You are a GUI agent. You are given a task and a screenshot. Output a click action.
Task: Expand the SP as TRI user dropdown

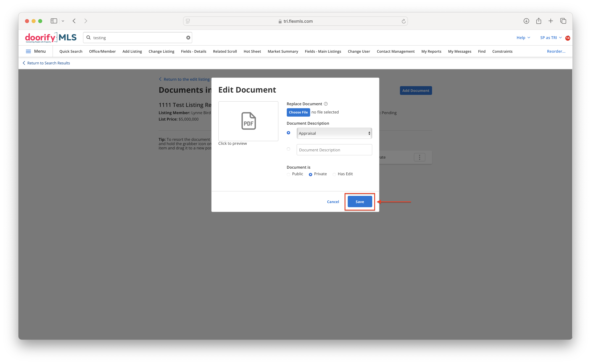(551, 38)
